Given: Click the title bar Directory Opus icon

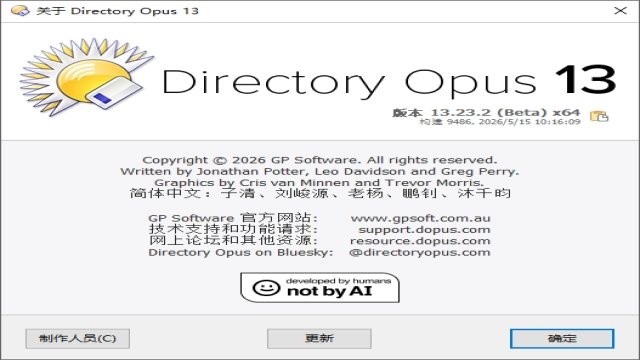Looking at the screenshot, I should tap(20, 11).
